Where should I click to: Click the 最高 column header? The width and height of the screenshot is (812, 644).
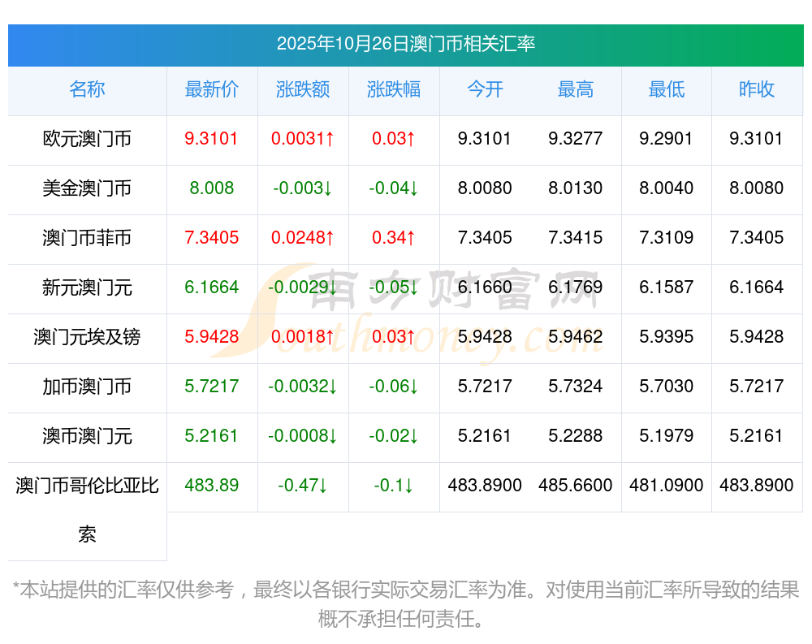[576, 89]
